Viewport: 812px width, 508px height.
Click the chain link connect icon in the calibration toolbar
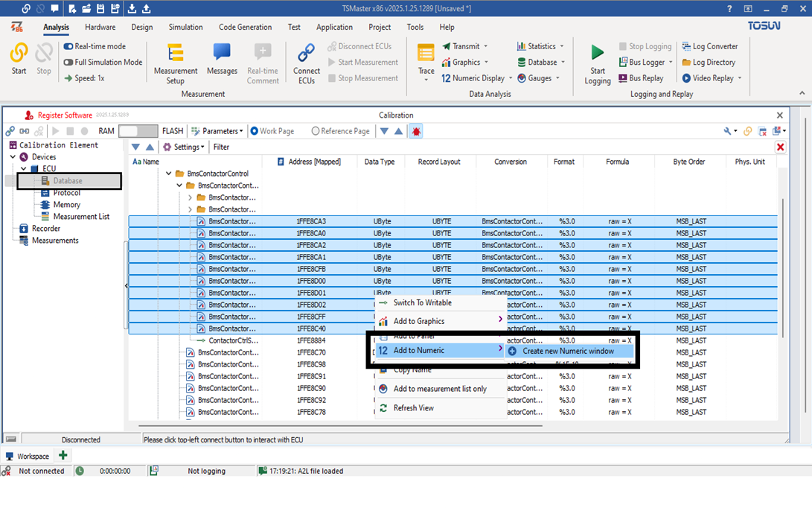pos(10,131)
